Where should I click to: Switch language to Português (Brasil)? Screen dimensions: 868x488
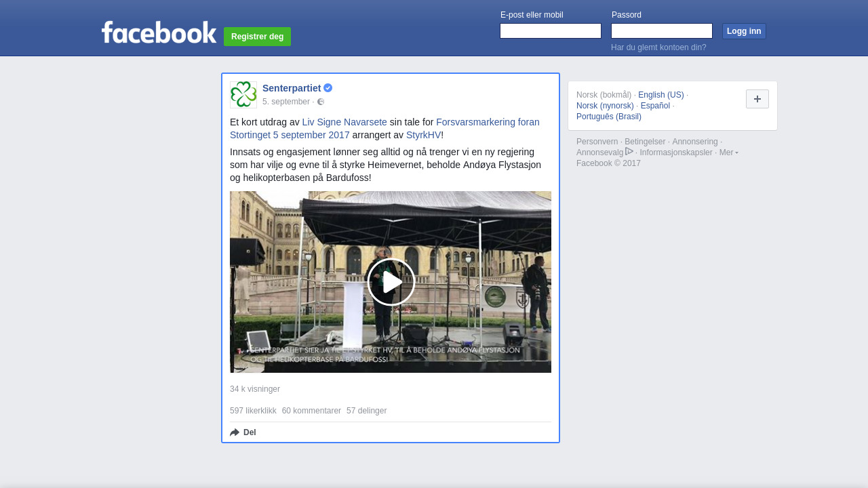click(x=609, y=117)
